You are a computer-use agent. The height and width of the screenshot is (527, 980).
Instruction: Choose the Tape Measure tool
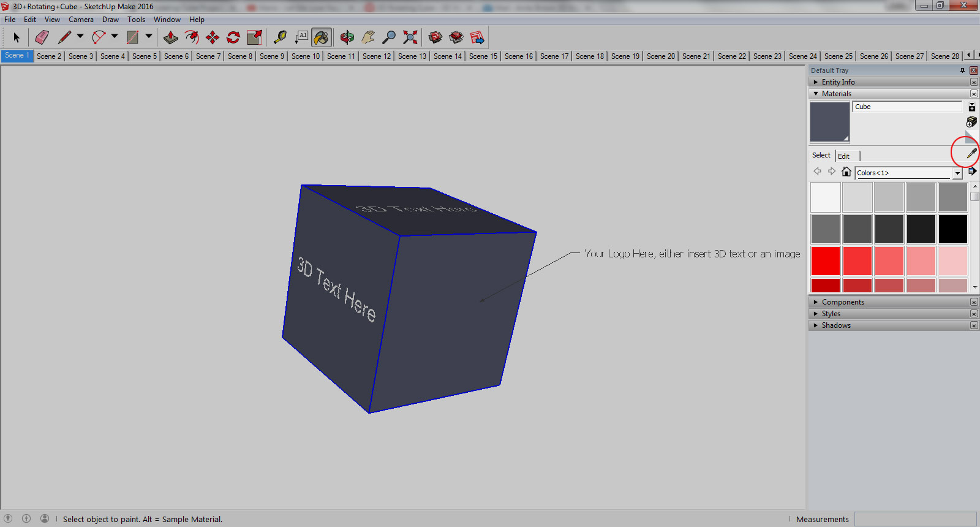(x=280, y=38)
